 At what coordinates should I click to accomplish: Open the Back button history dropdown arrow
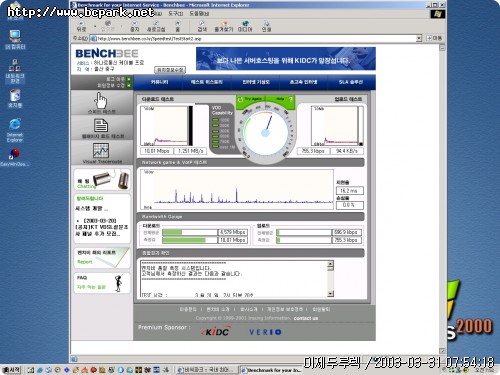coord(95,26)
